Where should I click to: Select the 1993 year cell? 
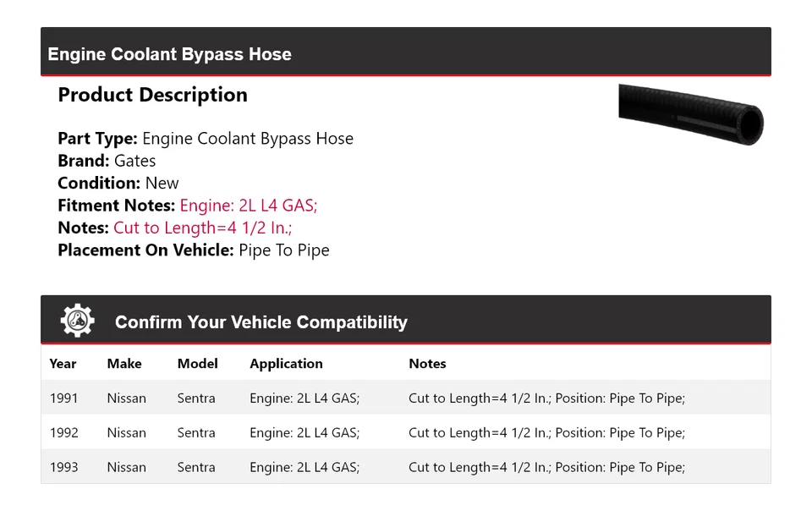click(x=63, y=467)
